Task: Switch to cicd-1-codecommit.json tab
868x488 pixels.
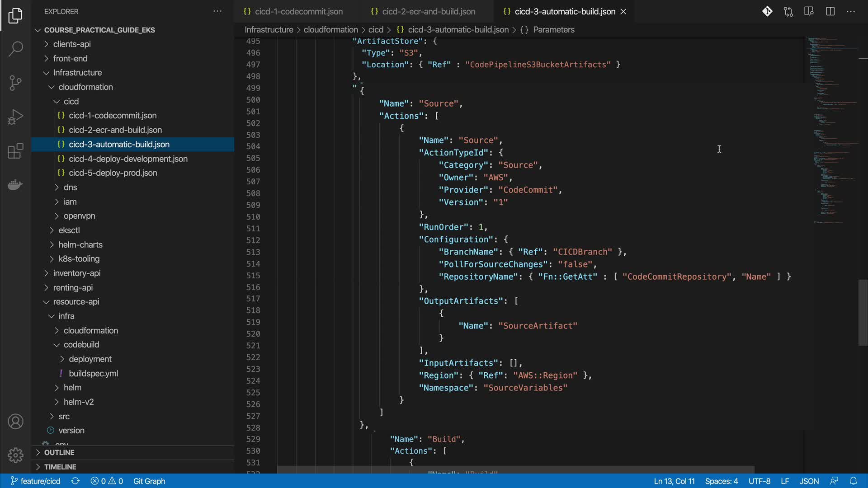Action: 298,11
